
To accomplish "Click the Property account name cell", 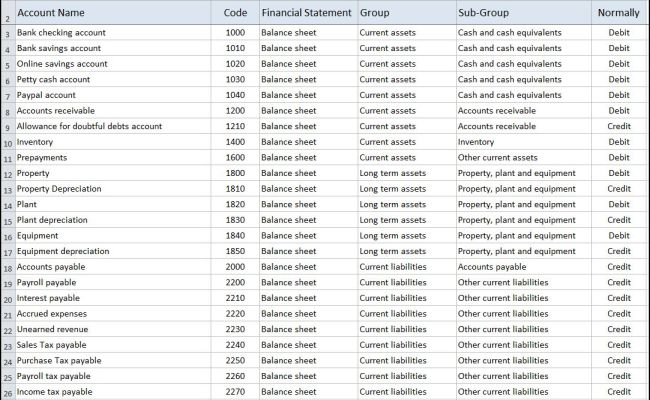I will pos(113,173).
